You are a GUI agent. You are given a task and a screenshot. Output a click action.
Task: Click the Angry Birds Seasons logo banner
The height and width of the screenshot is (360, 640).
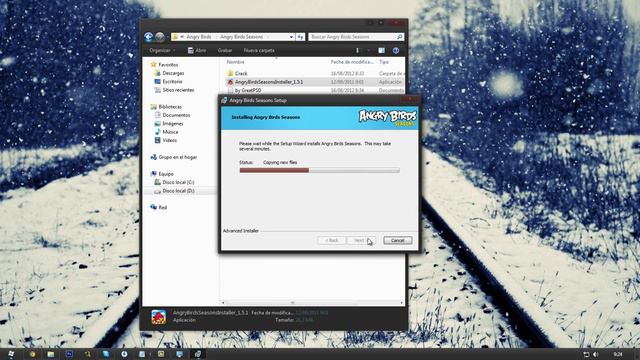tap(387, 118)
